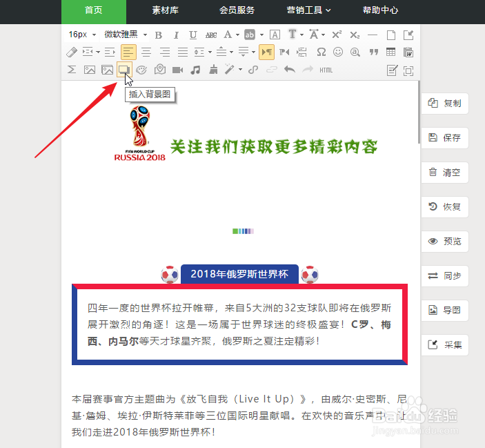Screen dimensions: 485x448
Task: Click the edit note icon
Action: [x=392, y=70]
